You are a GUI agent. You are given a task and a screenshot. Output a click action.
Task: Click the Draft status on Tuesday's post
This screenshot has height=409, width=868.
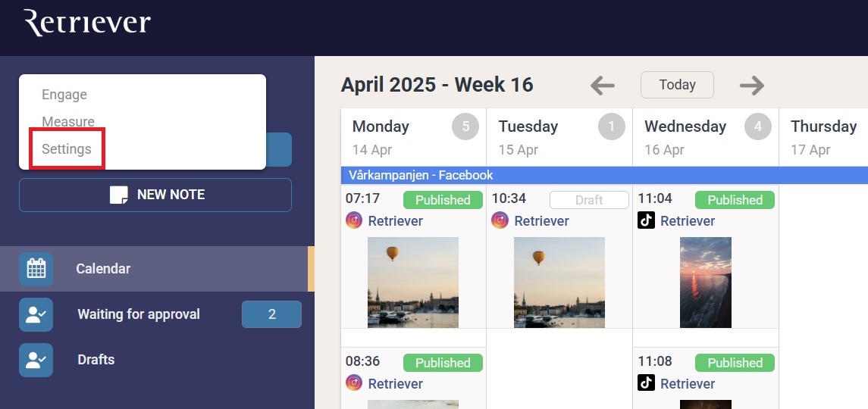click(589, 200)
